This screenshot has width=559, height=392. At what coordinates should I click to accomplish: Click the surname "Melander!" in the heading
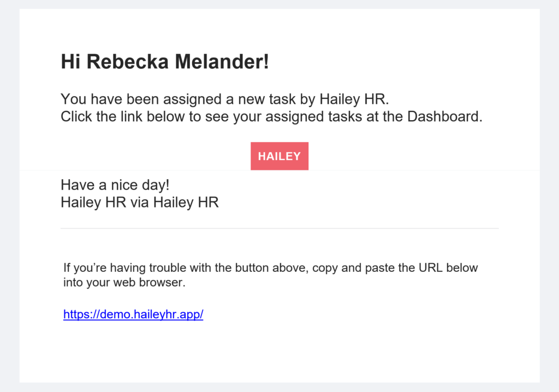click(222, 61)
